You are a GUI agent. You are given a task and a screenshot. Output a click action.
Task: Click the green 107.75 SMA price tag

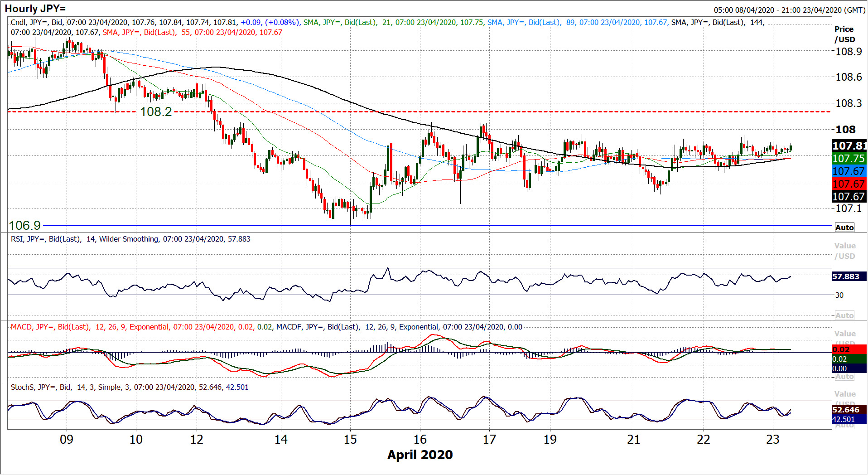tap(849, 158)
